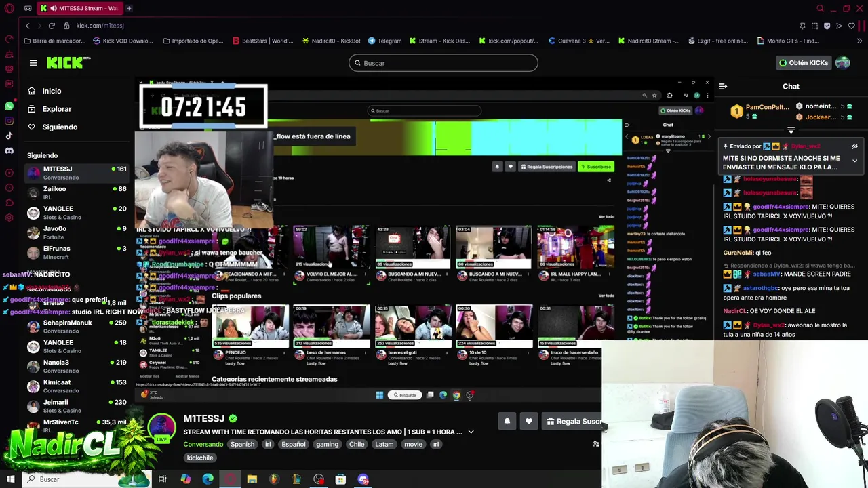Open Nancla3 channel in recommended list

click(x=77, y=366)
